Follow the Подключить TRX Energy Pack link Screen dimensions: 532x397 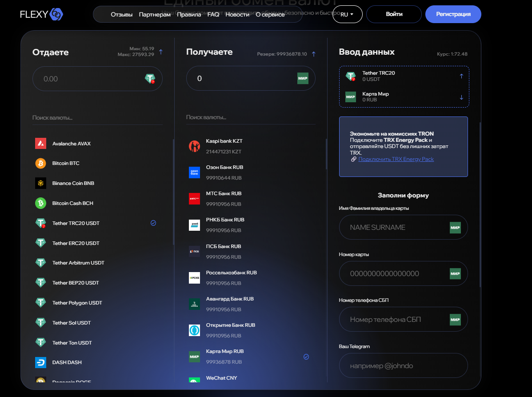point(396,159)
